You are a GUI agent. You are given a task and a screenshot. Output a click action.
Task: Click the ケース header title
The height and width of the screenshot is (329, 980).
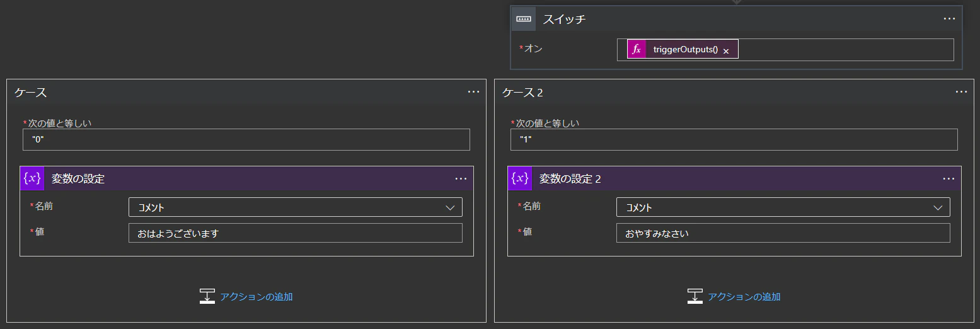[x=31, y=93]
